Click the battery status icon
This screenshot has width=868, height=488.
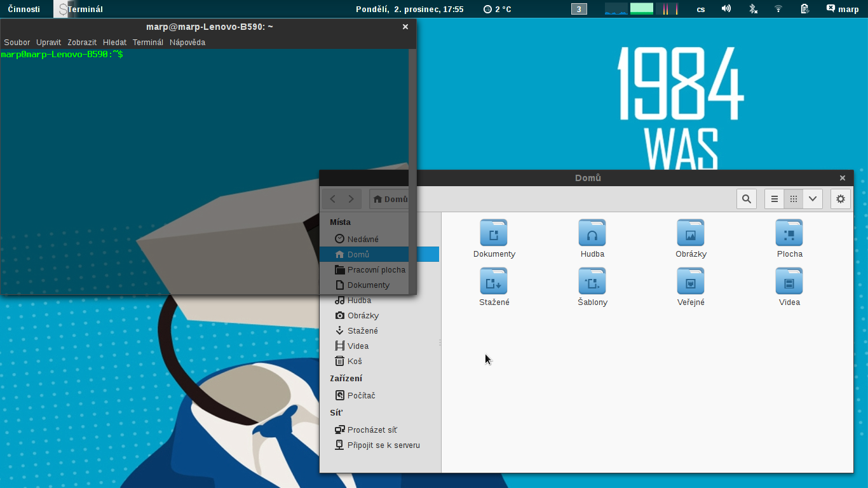(x=804, y=9)
